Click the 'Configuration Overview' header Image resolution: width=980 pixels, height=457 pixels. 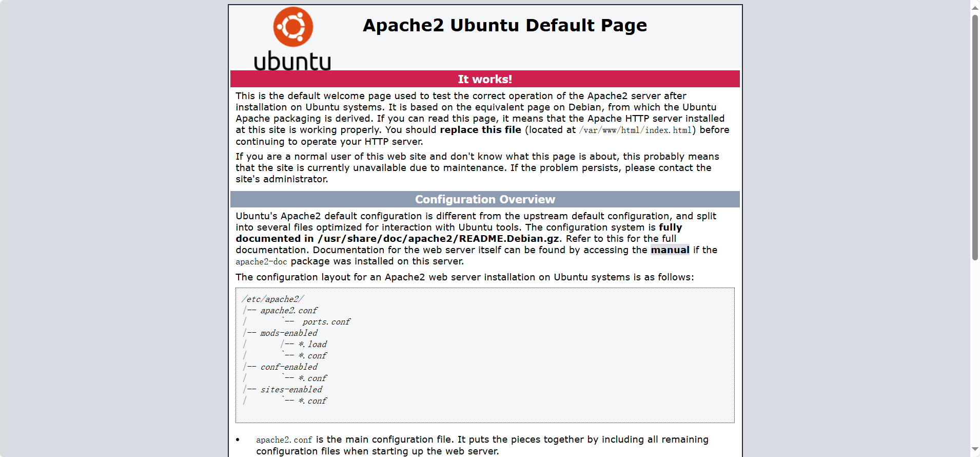(x=485, y=199)
